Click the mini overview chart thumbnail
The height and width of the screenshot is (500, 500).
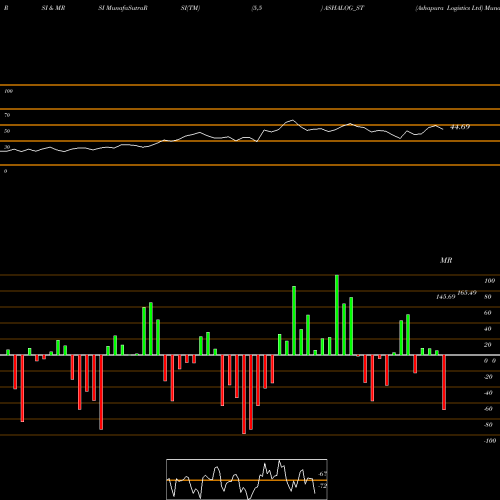247,479
